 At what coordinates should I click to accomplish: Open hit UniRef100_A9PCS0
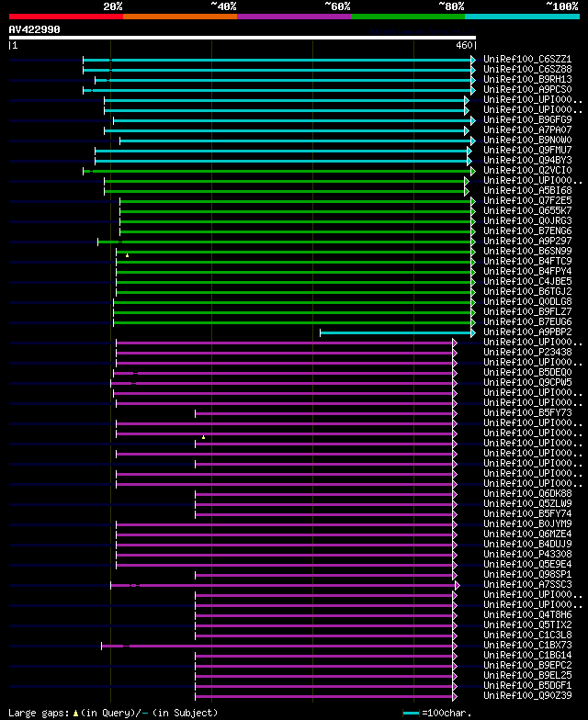(527, 90)
